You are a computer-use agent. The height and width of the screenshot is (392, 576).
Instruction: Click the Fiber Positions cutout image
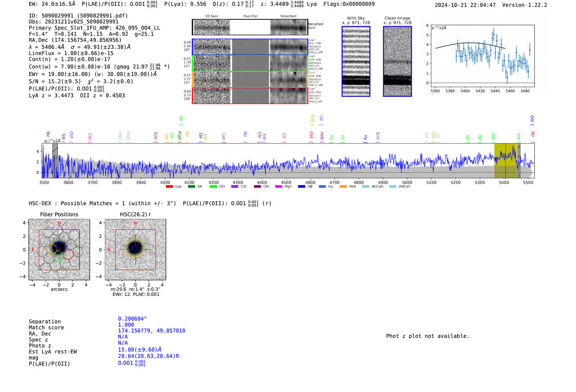[59, 250]
